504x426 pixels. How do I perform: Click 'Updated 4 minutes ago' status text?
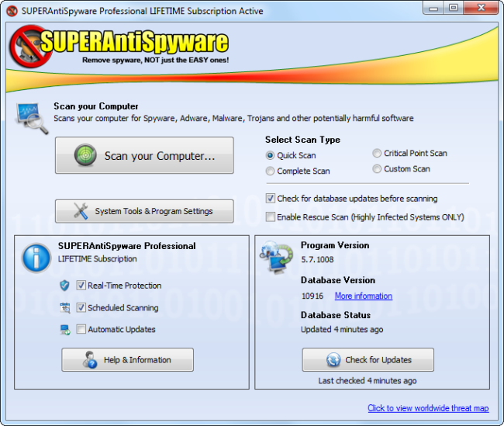pos(342,330)
